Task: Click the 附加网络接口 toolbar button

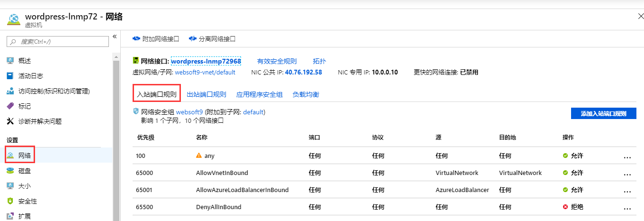Action: click(x=156, y=39)
